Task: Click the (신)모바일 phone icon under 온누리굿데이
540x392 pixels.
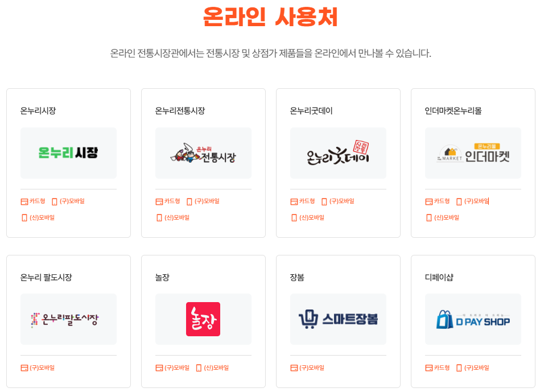Action: click(x=294, y=218)
